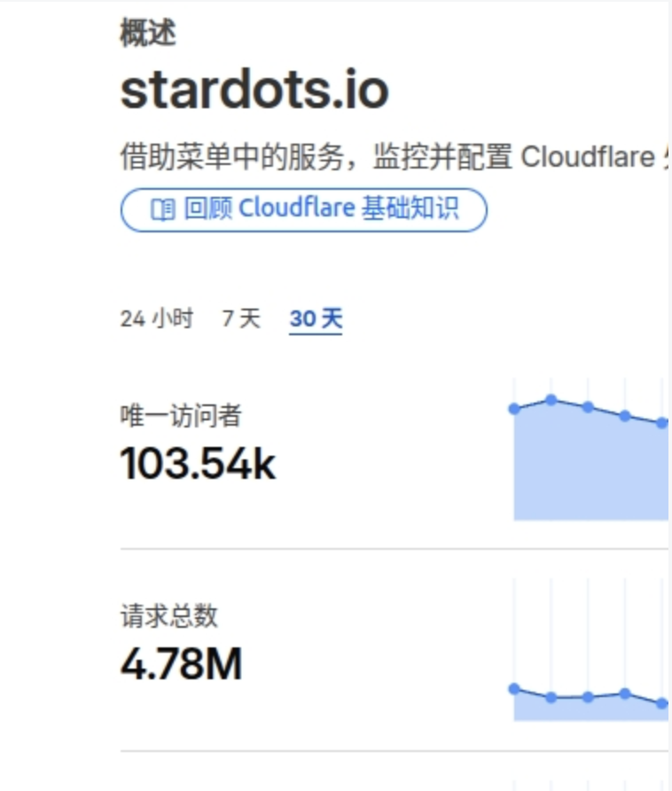Click the 概述 heading
The image size is (672, 791).
147,34
